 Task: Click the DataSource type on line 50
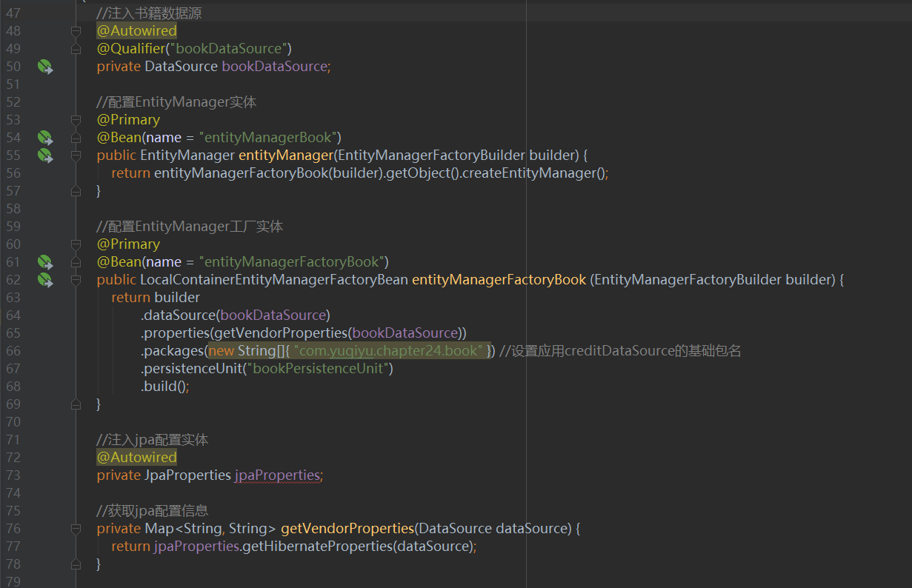coord(181,67)
